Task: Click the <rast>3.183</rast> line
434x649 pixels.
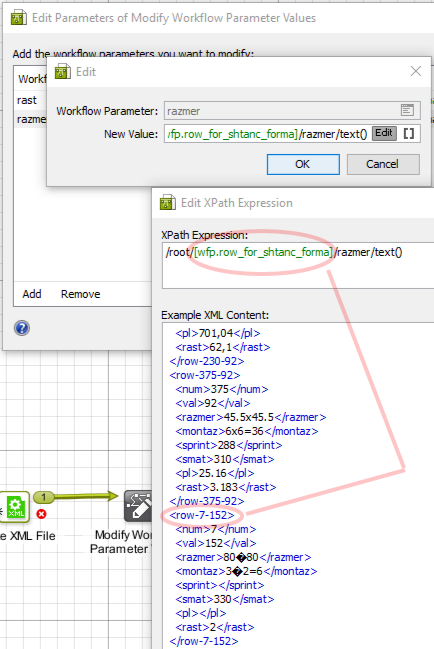Action: tap(226, 487)
